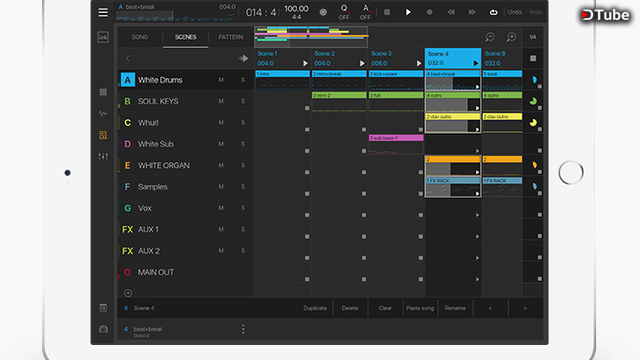Click the song overview minimap
Viewport: 640px width, 360px height.
311,37
